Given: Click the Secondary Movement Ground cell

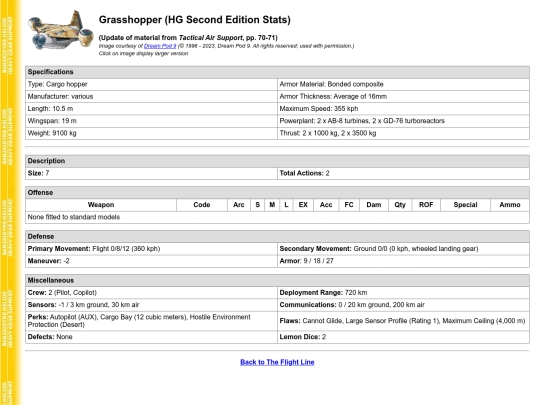Looking at the screenshot, I should 403,249.
